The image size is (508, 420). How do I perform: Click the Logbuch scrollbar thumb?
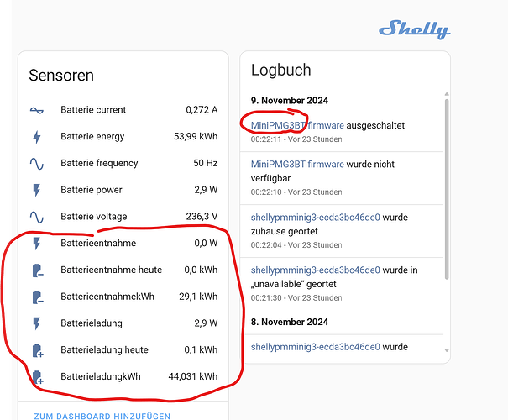[x=447, y=189]
